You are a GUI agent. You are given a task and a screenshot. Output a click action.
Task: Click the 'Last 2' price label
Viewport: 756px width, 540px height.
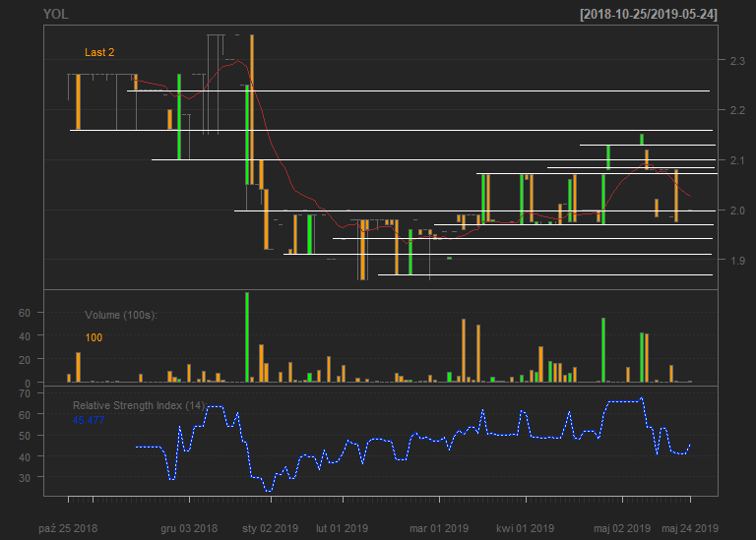tap(99, 52)
